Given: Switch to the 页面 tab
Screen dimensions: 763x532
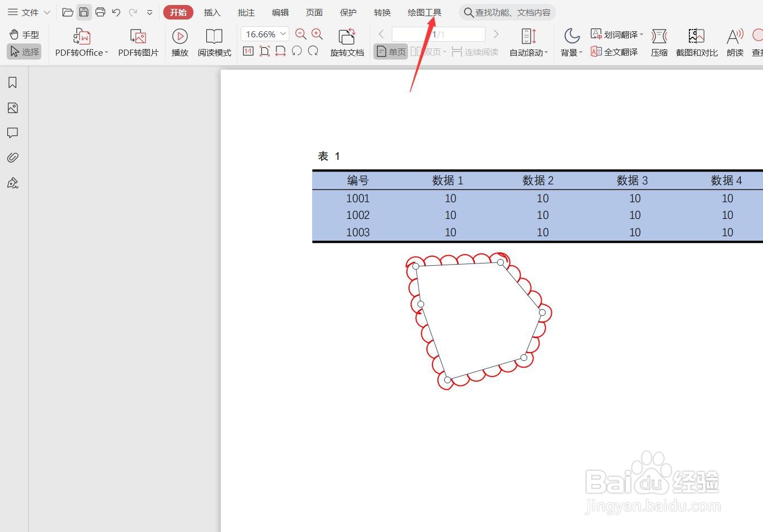Looking at the screenshot, I should click(314, 12).
